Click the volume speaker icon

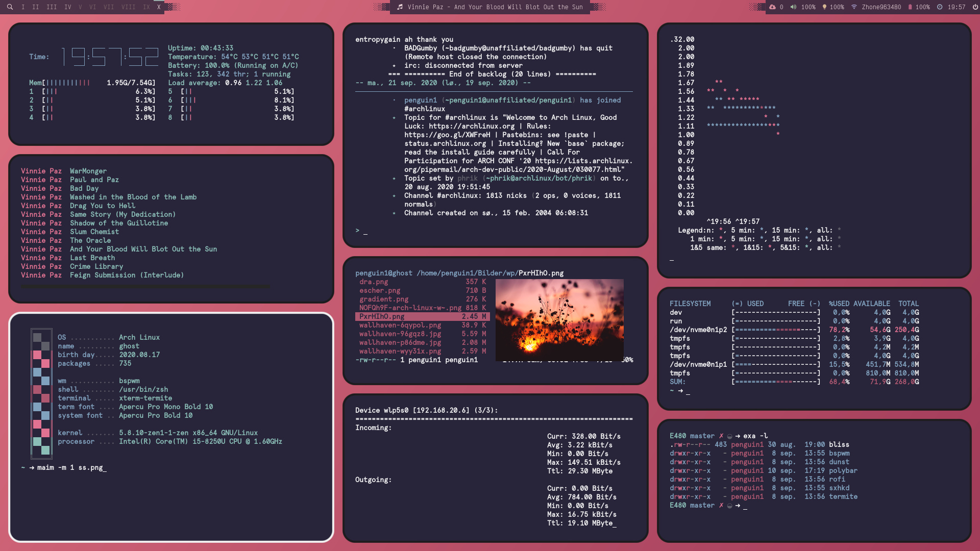[793, 7]
